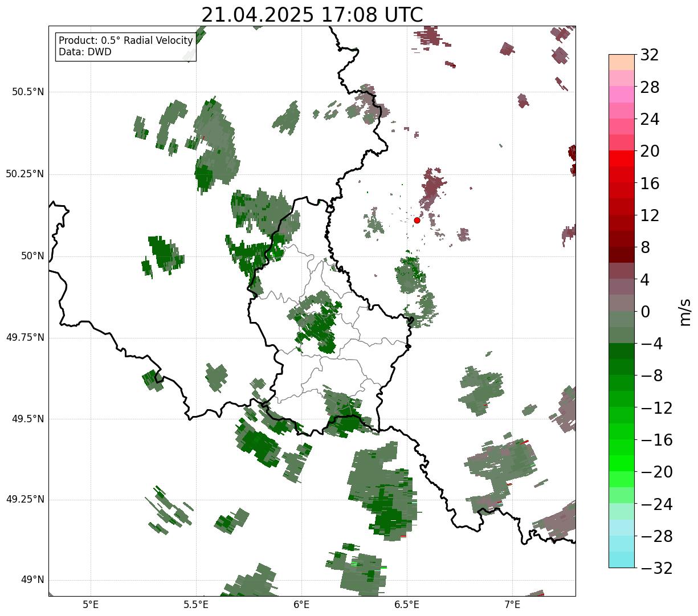698x616 pixels.
Task: Click the 7°E longitude label
Action: pyautogui.click(x=512, y=605)
